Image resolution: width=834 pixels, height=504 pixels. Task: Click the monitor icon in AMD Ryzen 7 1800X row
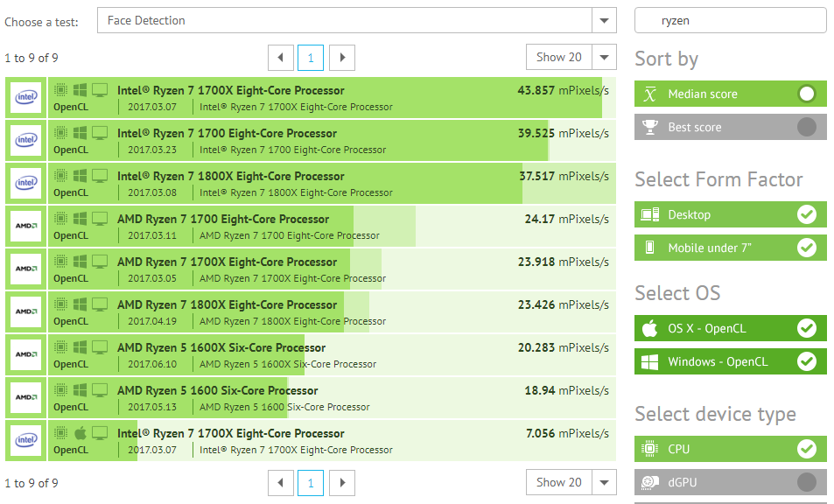pos(100,304)
